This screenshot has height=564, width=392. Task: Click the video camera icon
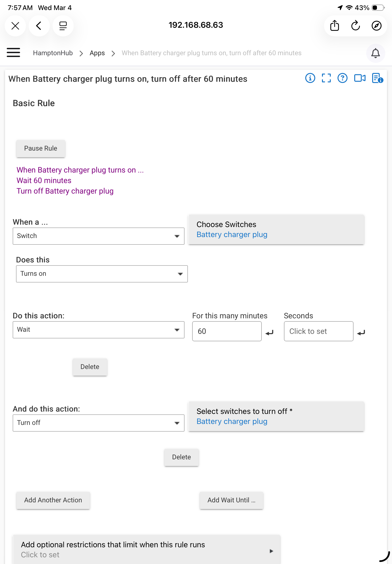359,78
